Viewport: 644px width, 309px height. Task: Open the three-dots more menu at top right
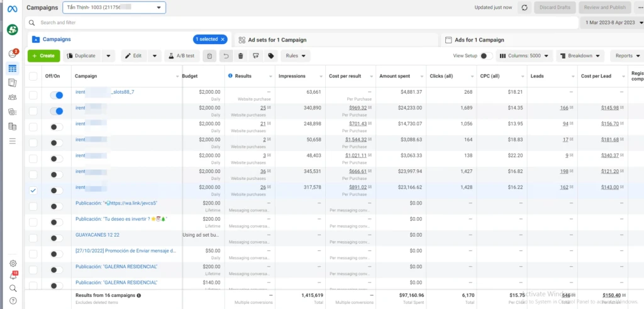639,8
